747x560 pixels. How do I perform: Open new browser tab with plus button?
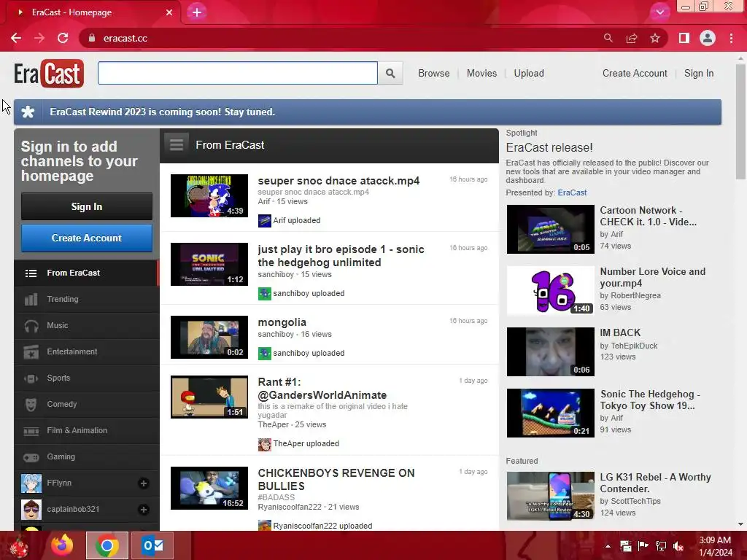tap(197, 12)
